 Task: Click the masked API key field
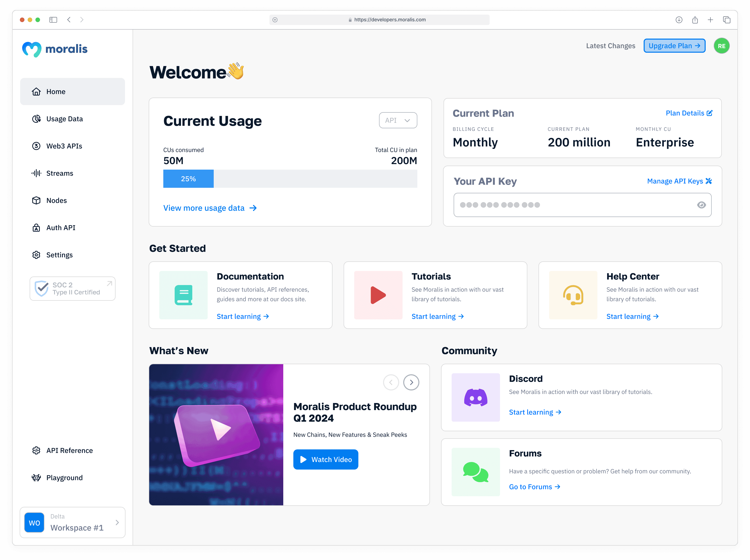tap(583, 205)
